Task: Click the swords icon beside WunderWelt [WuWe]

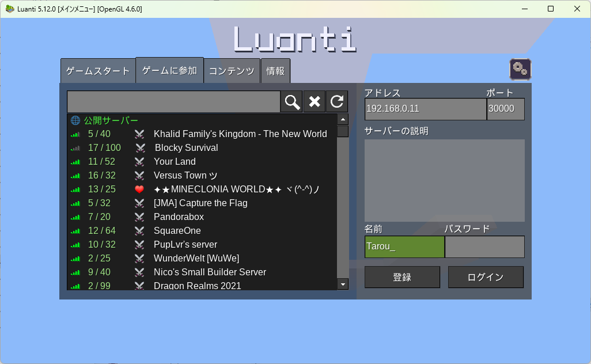Action: [x=139, y=259]
